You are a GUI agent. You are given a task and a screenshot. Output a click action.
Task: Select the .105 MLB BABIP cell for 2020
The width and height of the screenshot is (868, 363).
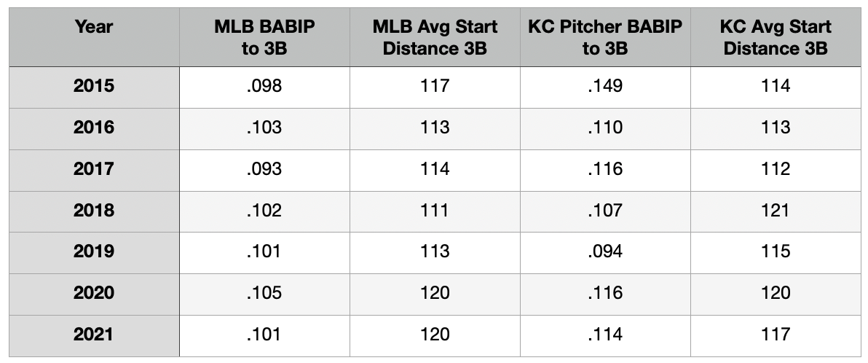point(264,293)
